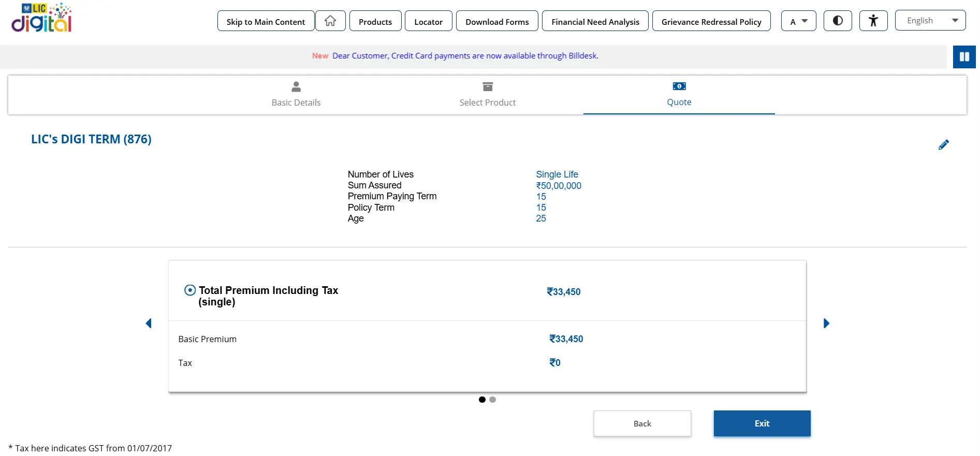The image size is (980, 456).
Task: Select the first carousel page dot
Action: pyautogui.click(x=482, y=400)
